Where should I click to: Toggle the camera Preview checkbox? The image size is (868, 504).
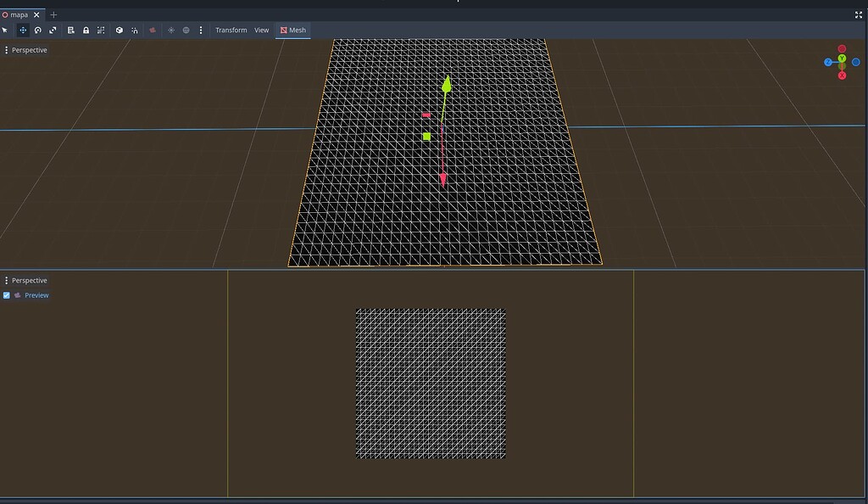coord(7,295)
